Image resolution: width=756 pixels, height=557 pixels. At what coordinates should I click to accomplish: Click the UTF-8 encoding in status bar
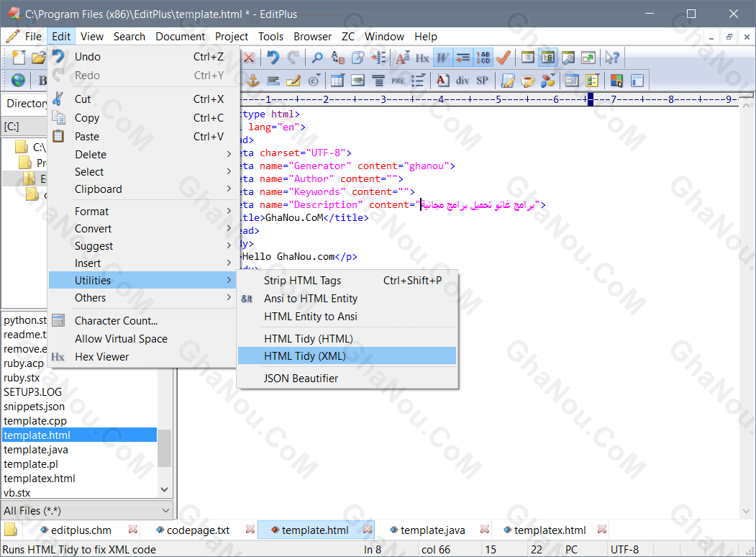(x=624, y=549)
